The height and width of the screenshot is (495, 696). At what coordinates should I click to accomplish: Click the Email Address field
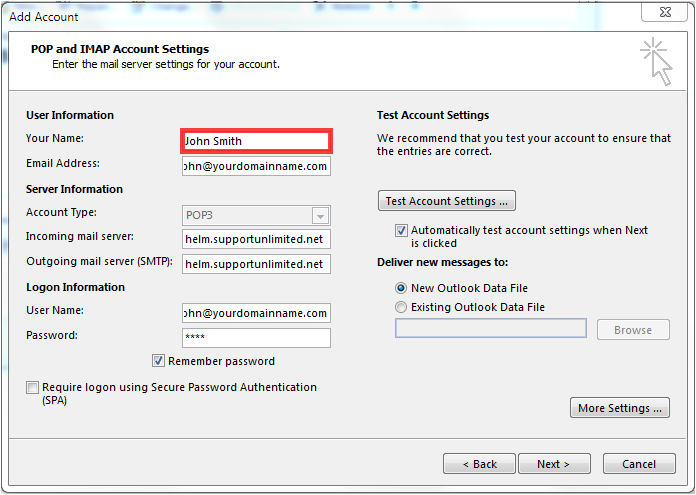coord(256,166)
